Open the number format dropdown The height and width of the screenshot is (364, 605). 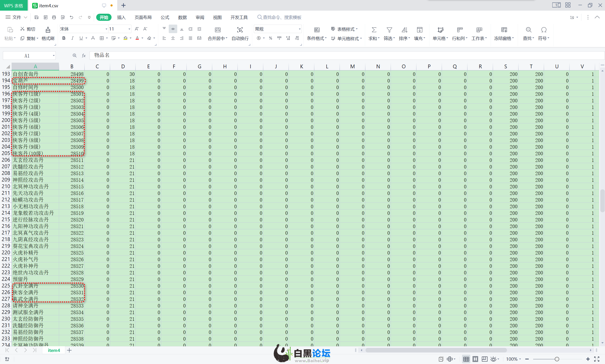(299, 29)
